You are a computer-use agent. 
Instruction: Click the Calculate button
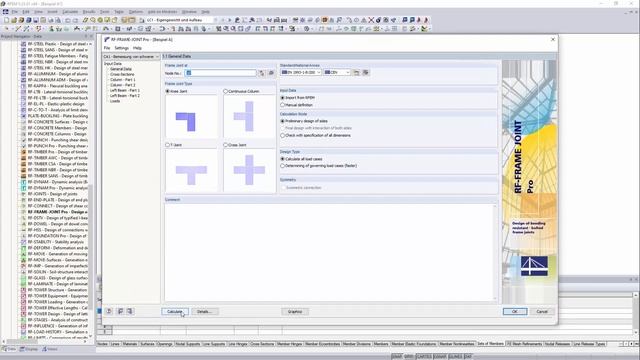[x=175, y=311]
